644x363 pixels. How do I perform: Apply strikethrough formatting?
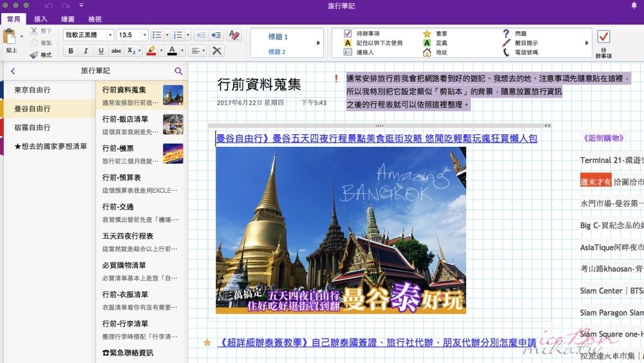[x=116, y=50]
